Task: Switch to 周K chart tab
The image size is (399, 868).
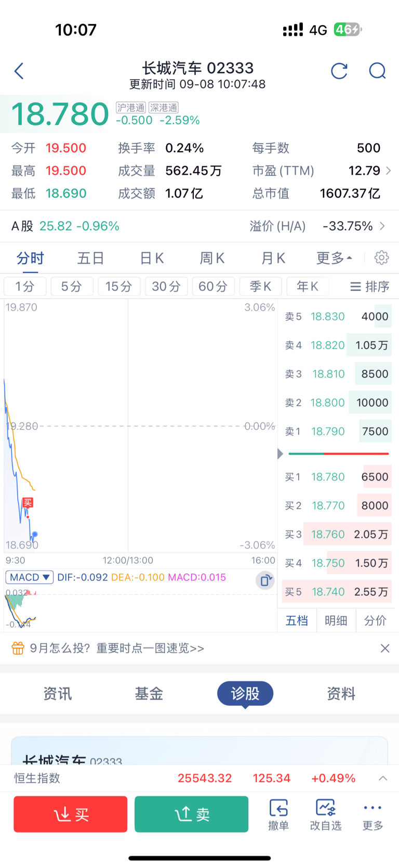Action: pos(212,258)
